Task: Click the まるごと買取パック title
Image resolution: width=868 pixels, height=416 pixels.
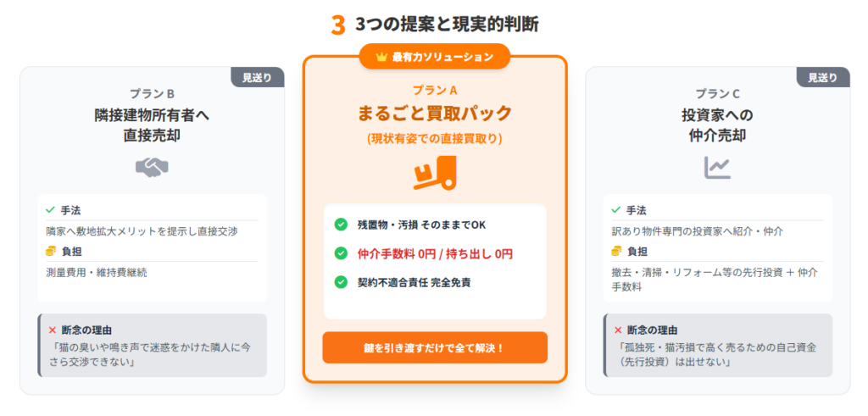Action: (435, 113)
